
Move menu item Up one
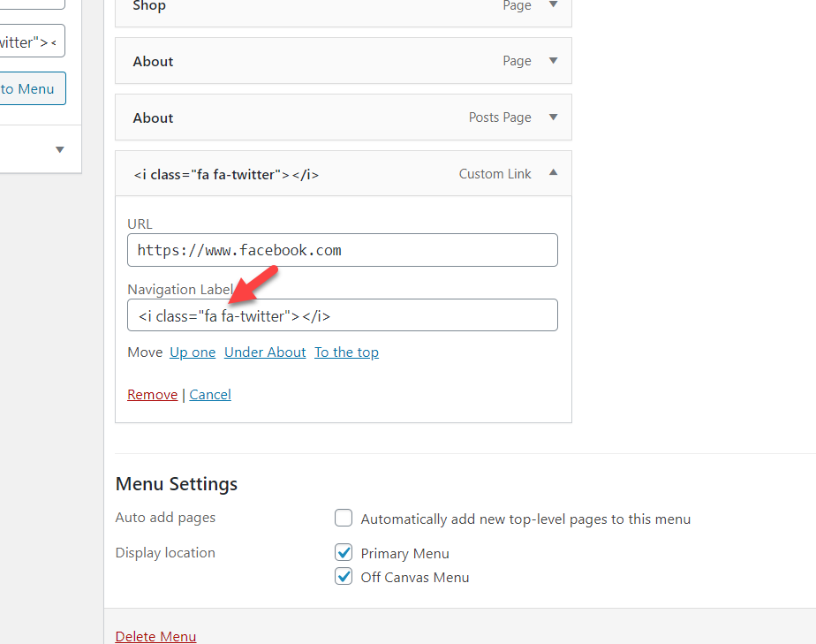(193, 352)
